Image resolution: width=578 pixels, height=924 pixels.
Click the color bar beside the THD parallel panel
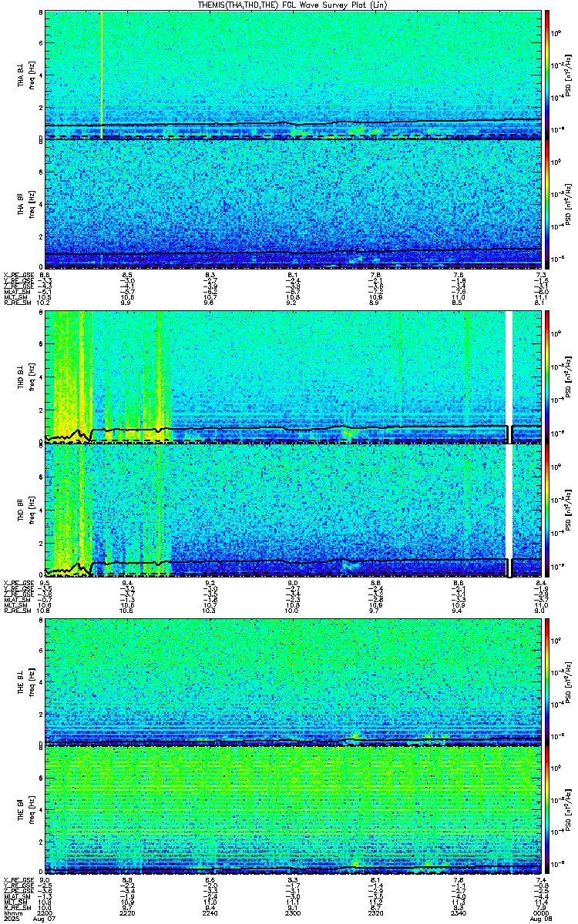tap(547, 510)
